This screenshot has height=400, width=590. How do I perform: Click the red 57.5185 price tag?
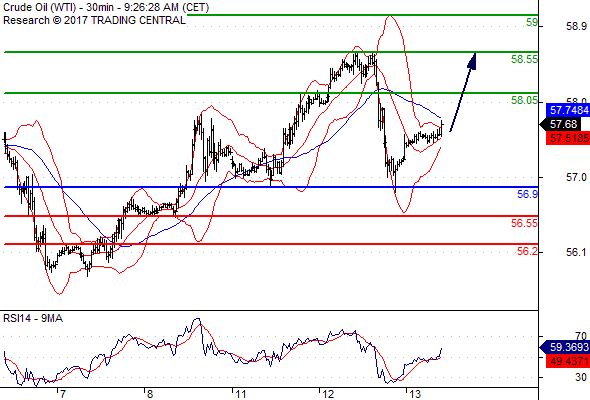coord(568,138)
